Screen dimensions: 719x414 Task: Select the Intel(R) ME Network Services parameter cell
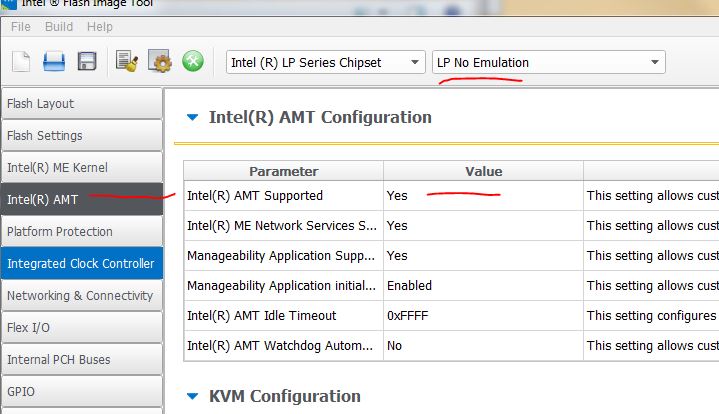(283, 226)
